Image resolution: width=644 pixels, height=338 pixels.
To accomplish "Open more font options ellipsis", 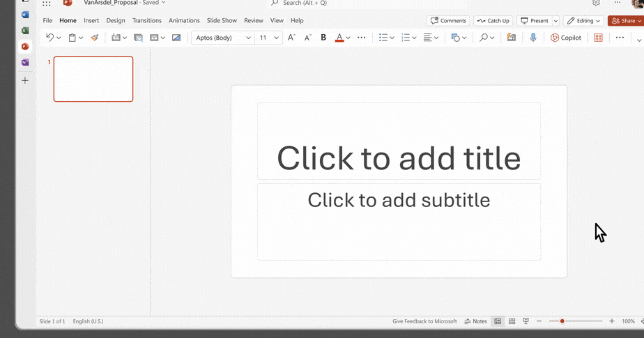I will (x=362, y=38).
